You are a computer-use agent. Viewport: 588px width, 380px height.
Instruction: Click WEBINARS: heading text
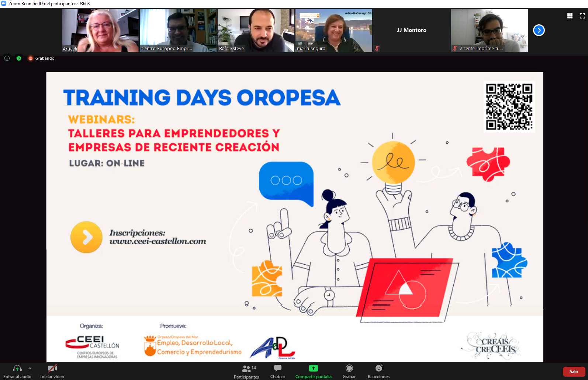[101, 119]
